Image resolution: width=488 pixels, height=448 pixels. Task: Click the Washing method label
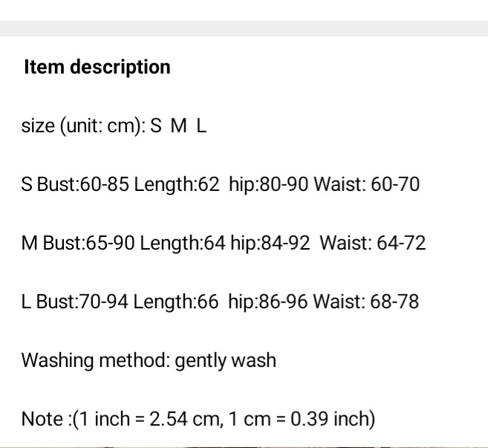pyautogui.click(x=95, y=360)
